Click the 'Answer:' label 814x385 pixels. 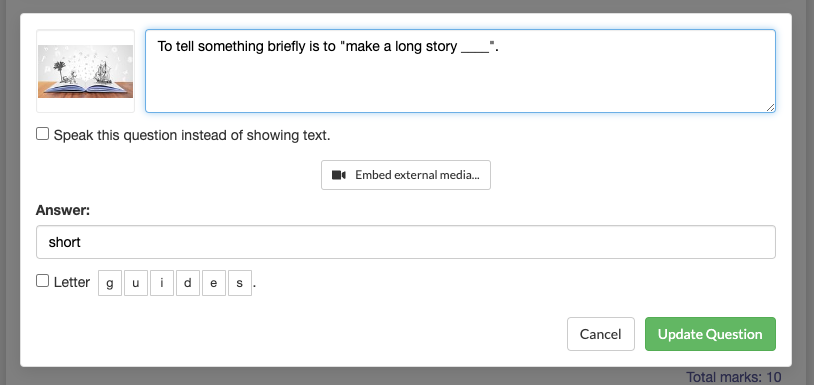pos(63,210)
